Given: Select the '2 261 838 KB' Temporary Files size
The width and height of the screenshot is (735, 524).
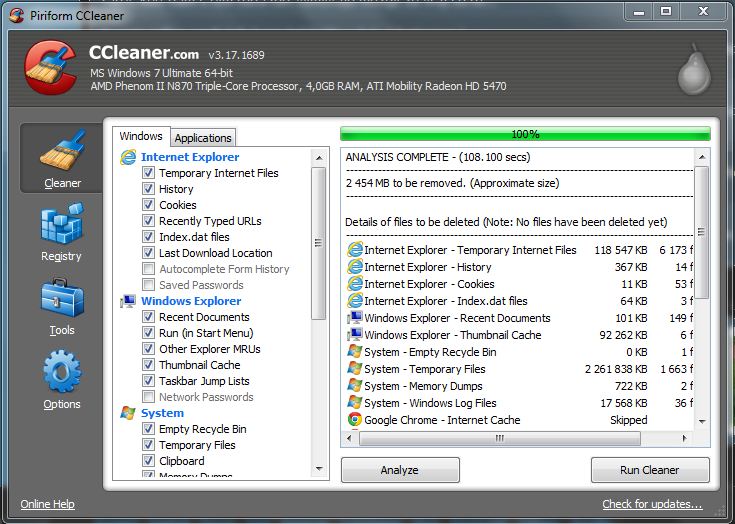Looking at the screenshot, I should [616, 369].
